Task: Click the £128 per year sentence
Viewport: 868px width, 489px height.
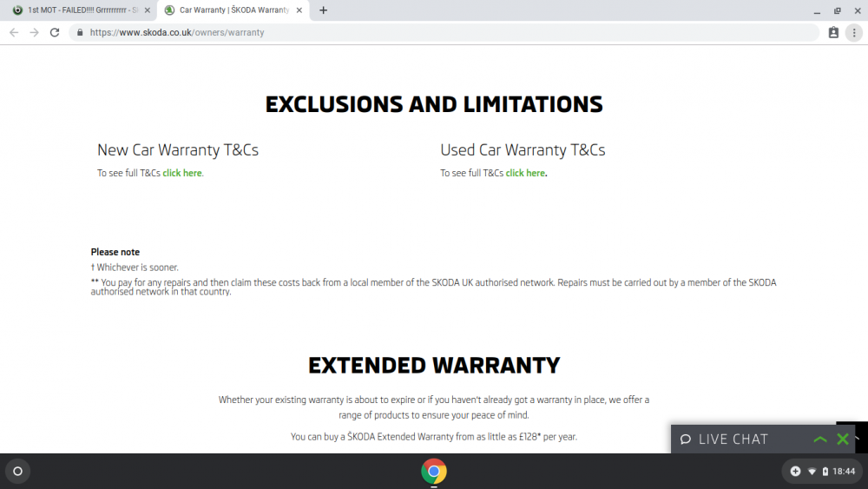Action: pos(434,437)
